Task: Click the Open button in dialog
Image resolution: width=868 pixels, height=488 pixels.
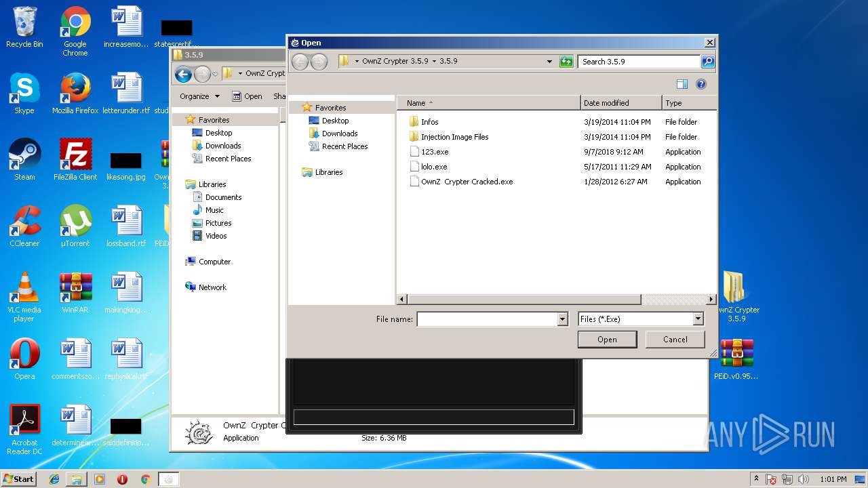Action: click(607, 340)
